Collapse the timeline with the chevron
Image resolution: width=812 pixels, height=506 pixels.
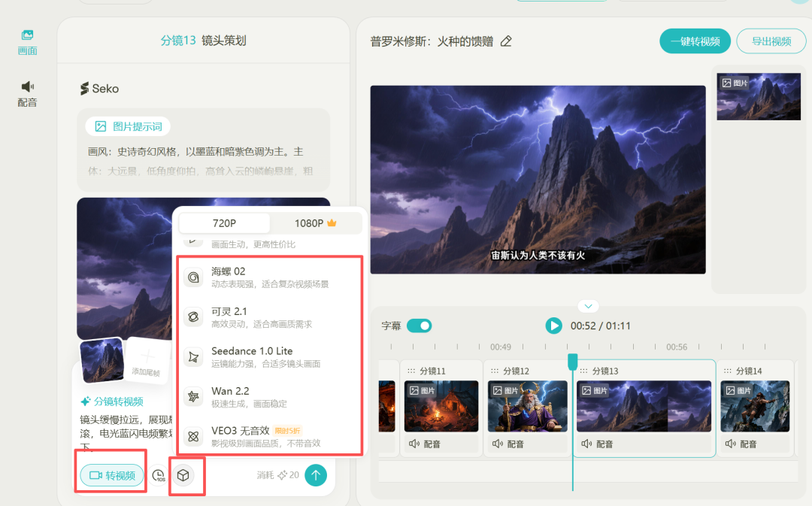pyautogui.click(x=588, y=305)
